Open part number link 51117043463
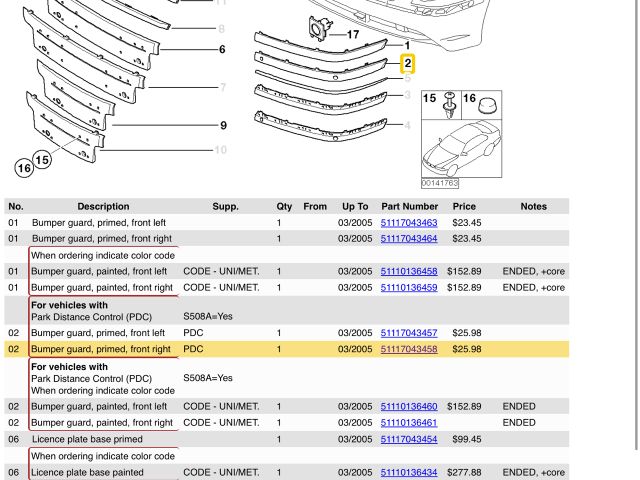This screenshot has width=640, height=480. point(409,223)
